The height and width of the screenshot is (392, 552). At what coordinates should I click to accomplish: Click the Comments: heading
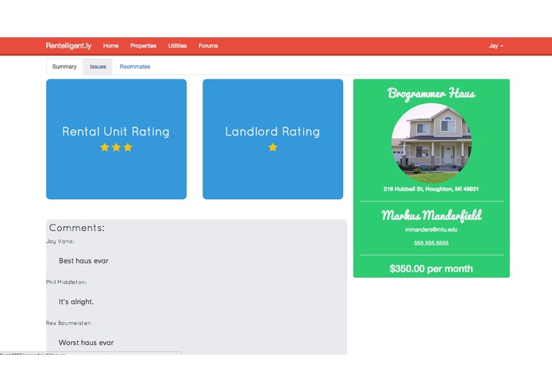[x=77, y=228]
